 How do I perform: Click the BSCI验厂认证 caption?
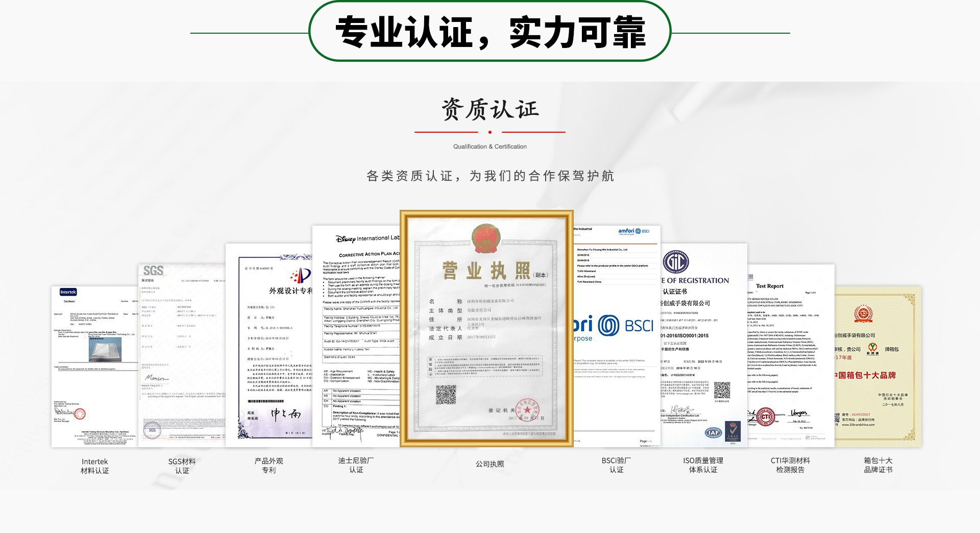coord(616,465)
